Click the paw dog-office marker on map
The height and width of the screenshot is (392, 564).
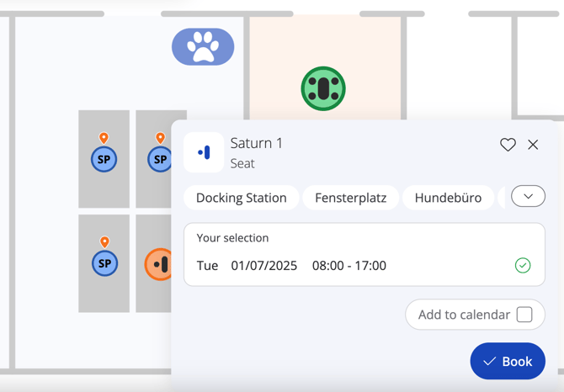click(203, 47)
